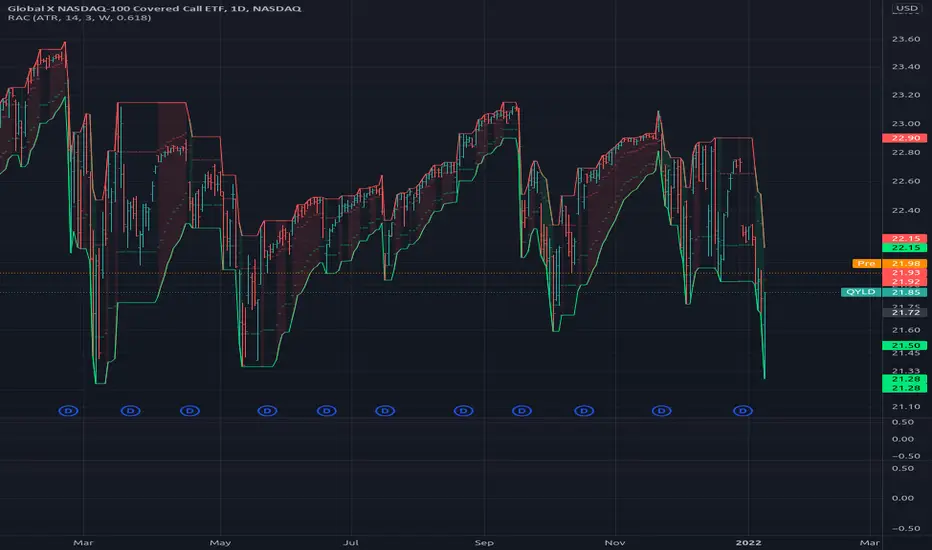Click the Global X NASDAQ-100 Covered Call ETF title
Image resolution: width=932 pixels, height=550 pixels.
pyautogui.click(x=155, y=8)
